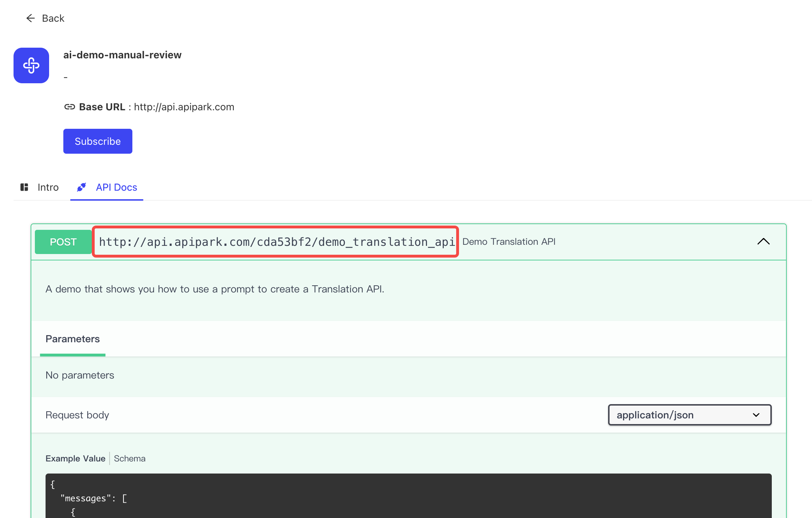Image resolution: width=812 pixels, height=518 pixels.
Task: Click the back arrow icon
Action: 31,18
